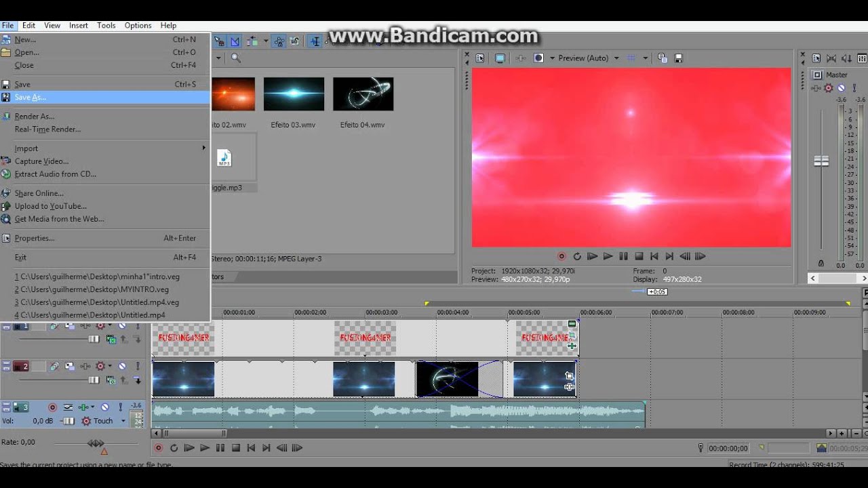
Task: Click Play on the timeline transport
Action: (x=205, y=448)
